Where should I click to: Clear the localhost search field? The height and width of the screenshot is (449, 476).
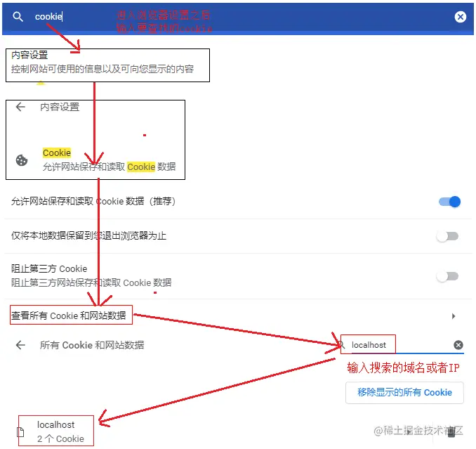point(458,345)
